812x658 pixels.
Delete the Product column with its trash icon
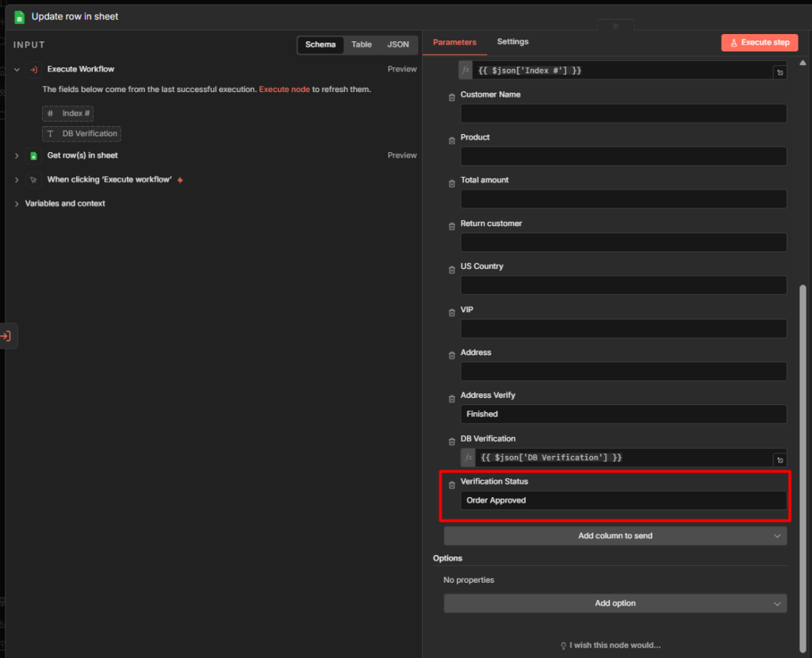coord(452,140)
